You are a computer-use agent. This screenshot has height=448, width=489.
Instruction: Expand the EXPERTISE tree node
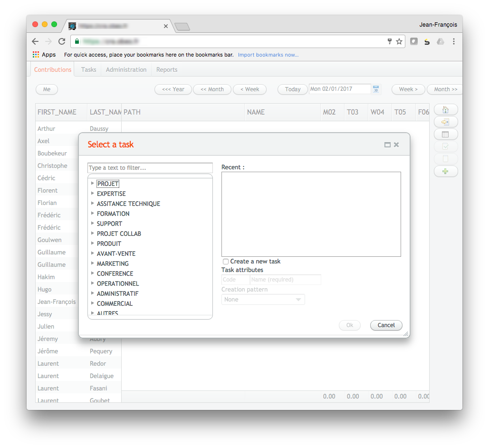pos(92,193)
